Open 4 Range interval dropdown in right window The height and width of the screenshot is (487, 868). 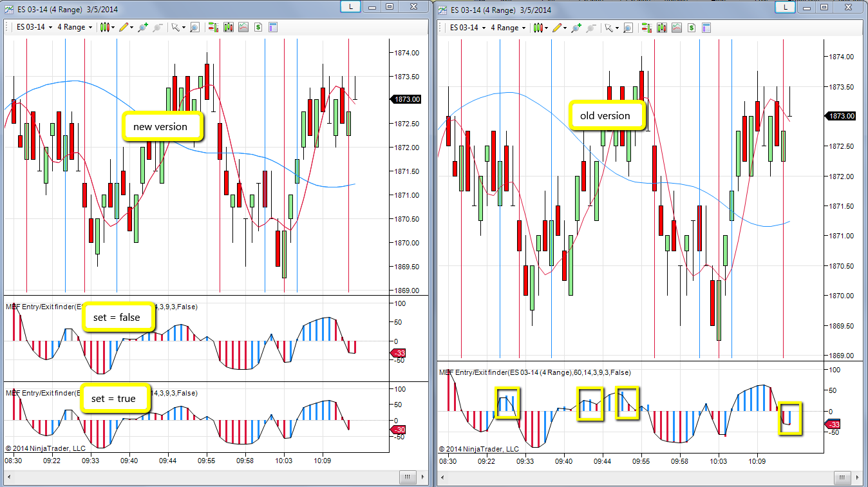tap(508, 28)
